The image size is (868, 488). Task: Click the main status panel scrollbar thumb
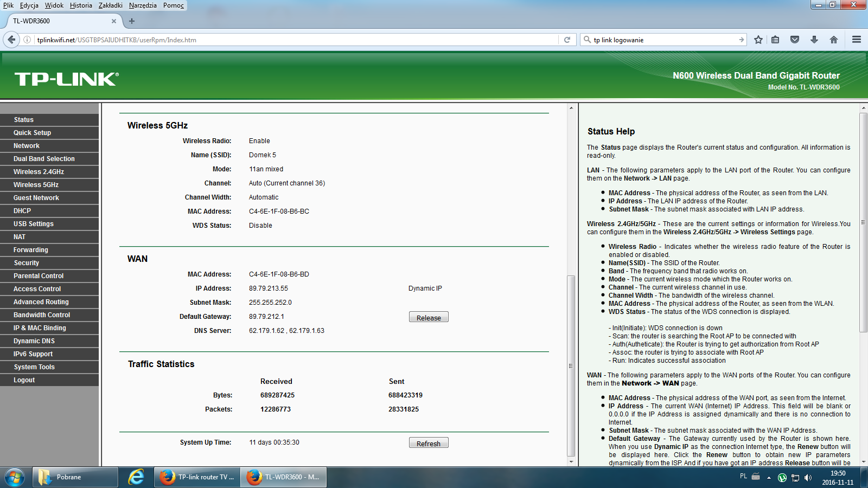point(571,366)
